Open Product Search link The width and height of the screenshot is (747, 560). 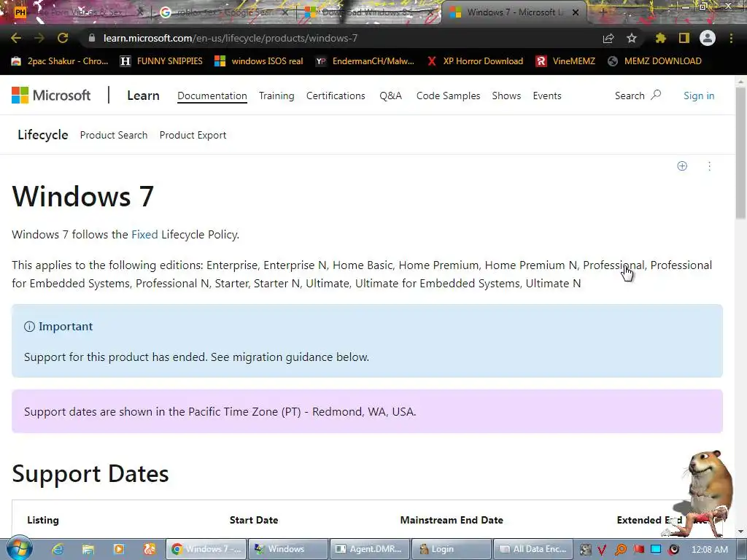113,135
